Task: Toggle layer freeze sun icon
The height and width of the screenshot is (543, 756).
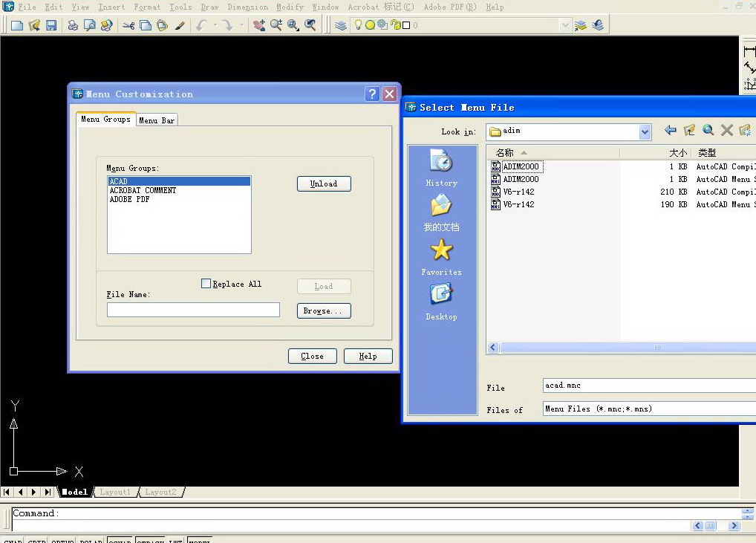Action: click(x=370, y=25)
